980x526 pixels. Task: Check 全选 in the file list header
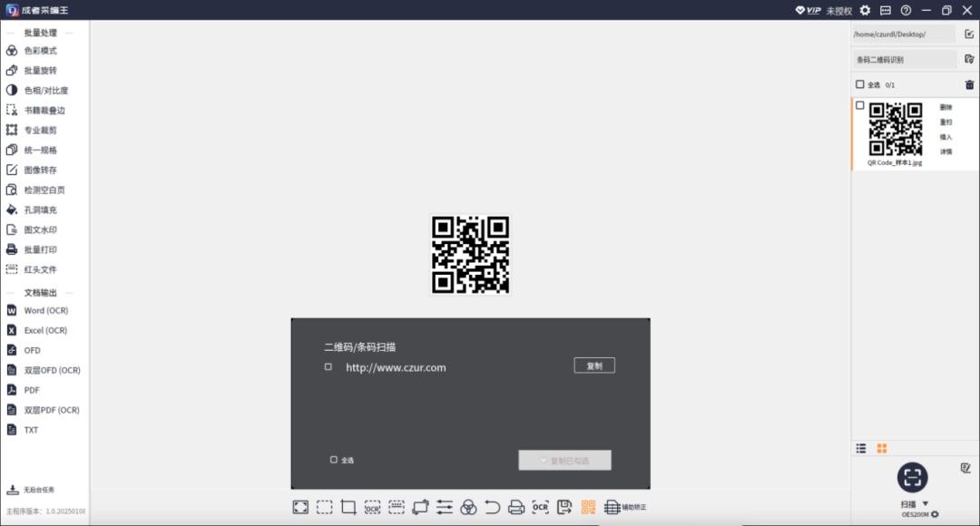[x=860, y=84]
